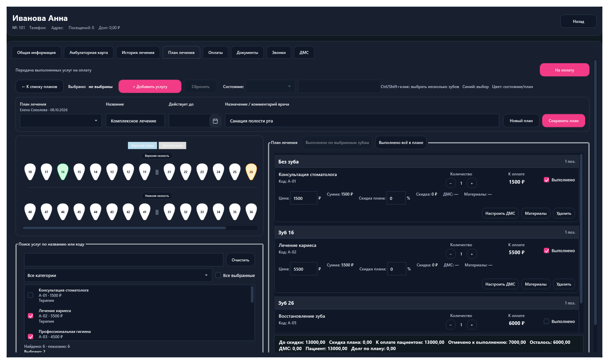
Task: Enable the Все выбранные checkbox
Action: 218,275
